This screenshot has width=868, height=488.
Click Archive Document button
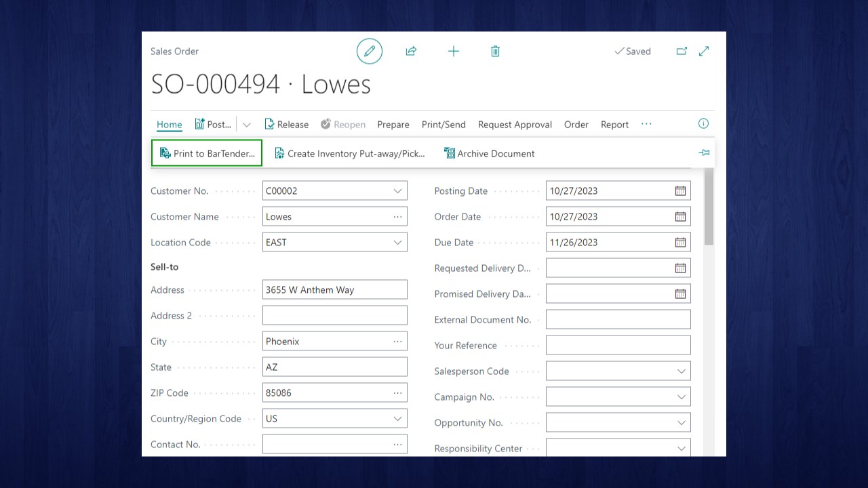490,153
